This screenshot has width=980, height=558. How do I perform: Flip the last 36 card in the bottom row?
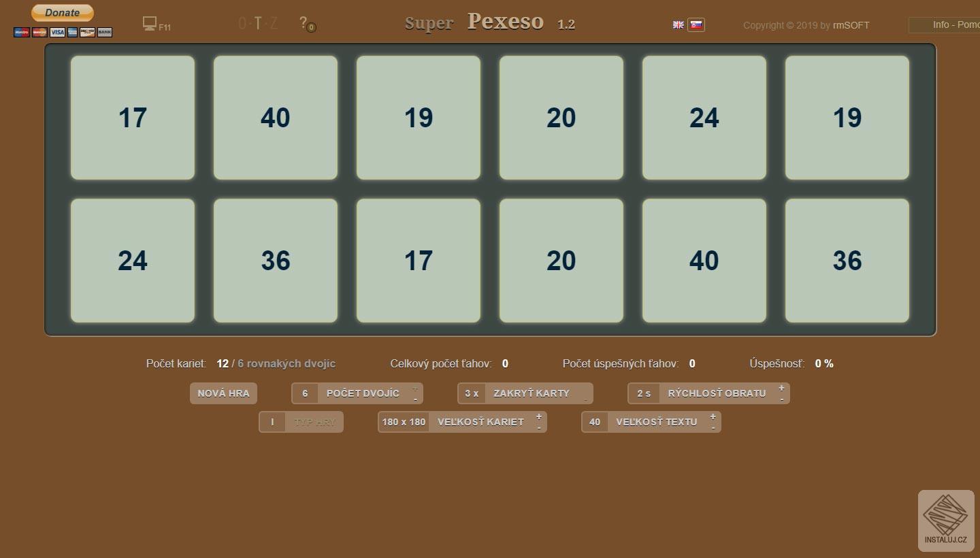tap(847, 261)
